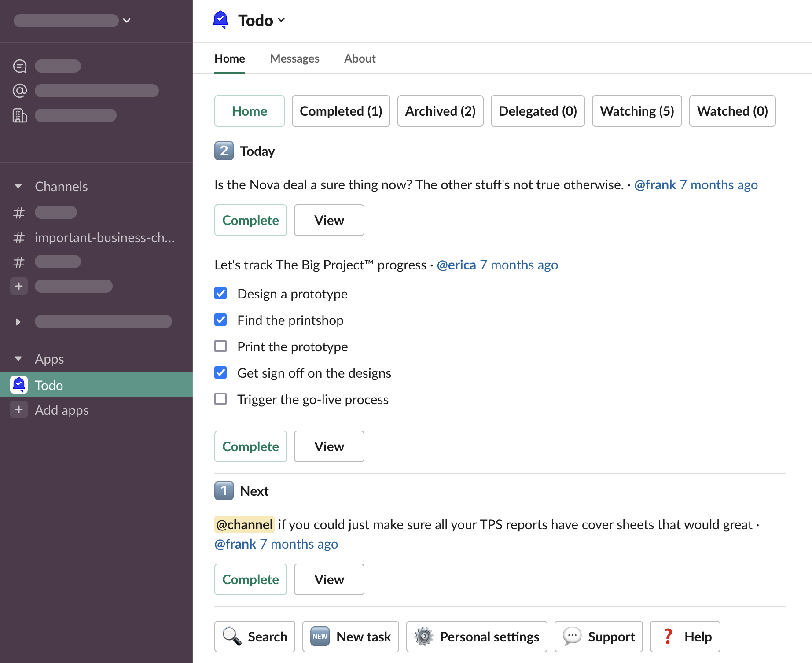Open the @erica mention link

pos(456,265)
